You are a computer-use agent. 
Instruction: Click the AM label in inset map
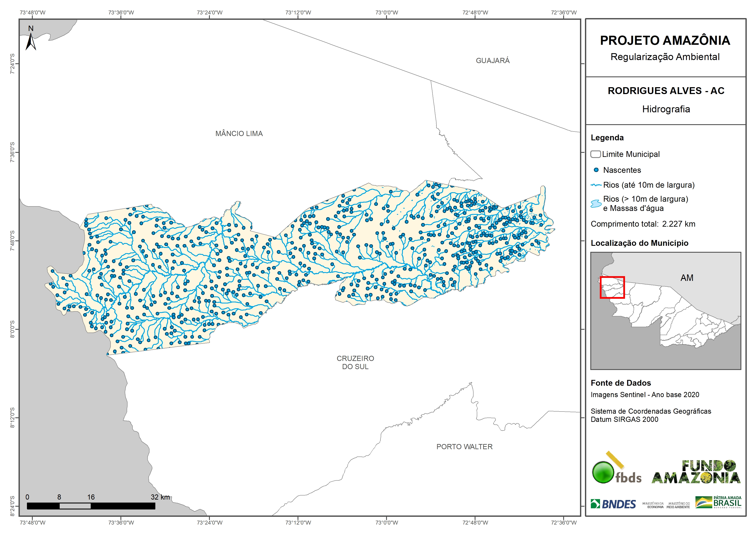pyautogui.click(x=687, y=278)
